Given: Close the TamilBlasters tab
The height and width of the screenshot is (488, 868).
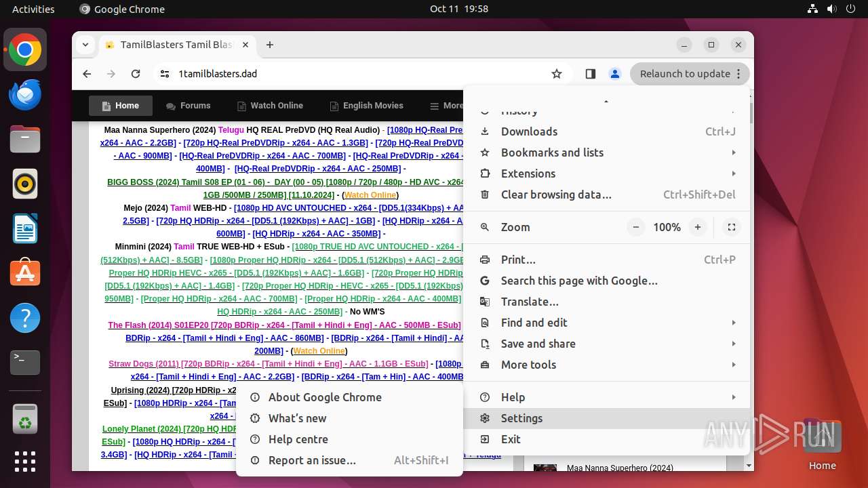Looking at the screenshot, I should (245, 45).
